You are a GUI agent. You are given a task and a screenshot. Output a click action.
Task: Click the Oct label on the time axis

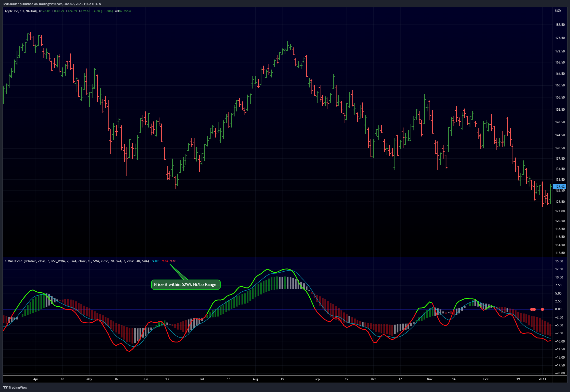pos(373,379)
